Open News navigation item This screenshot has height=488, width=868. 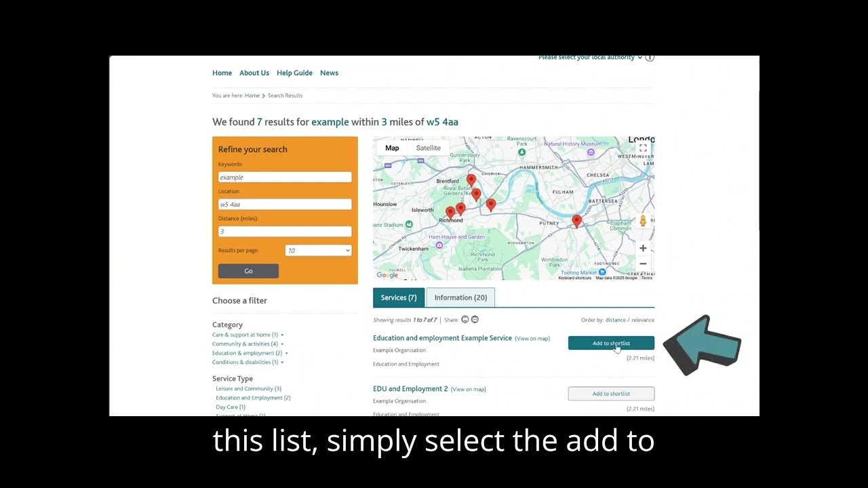click(x=329, y=73)
